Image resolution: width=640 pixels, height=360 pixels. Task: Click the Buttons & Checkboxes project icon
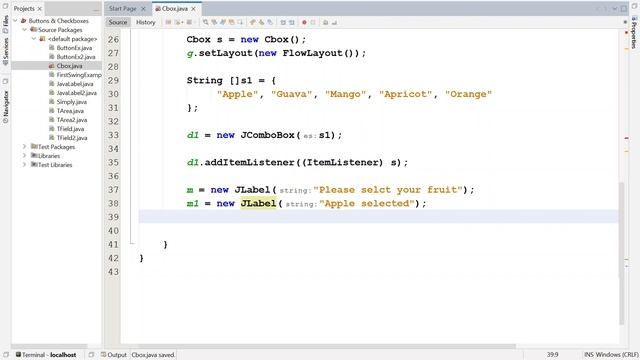point(24,21)
